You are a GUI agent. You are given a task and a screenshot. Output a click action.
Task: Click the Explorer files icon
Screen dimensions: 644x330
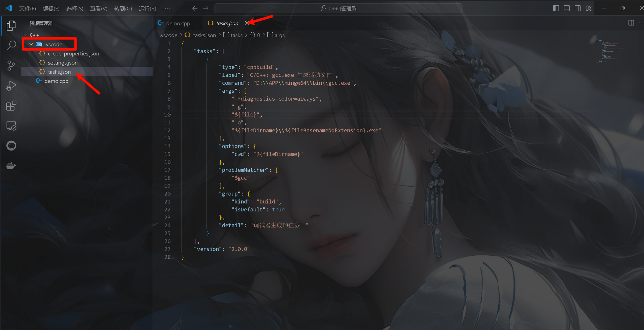point(11,25)
